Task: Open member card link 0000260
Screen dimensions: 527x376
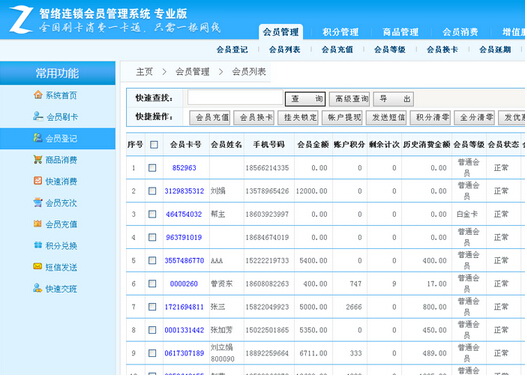Action: click(184, 284)
